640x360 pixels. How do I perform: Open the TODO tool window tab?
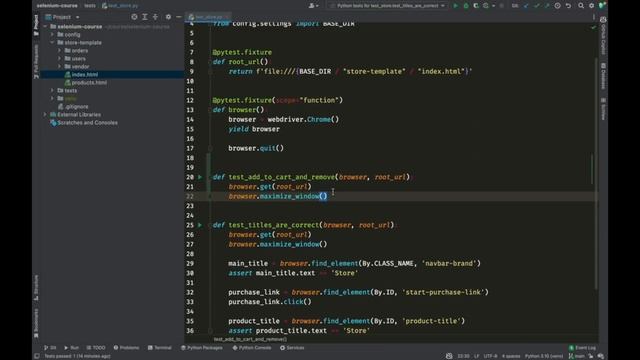click(96, 348)
